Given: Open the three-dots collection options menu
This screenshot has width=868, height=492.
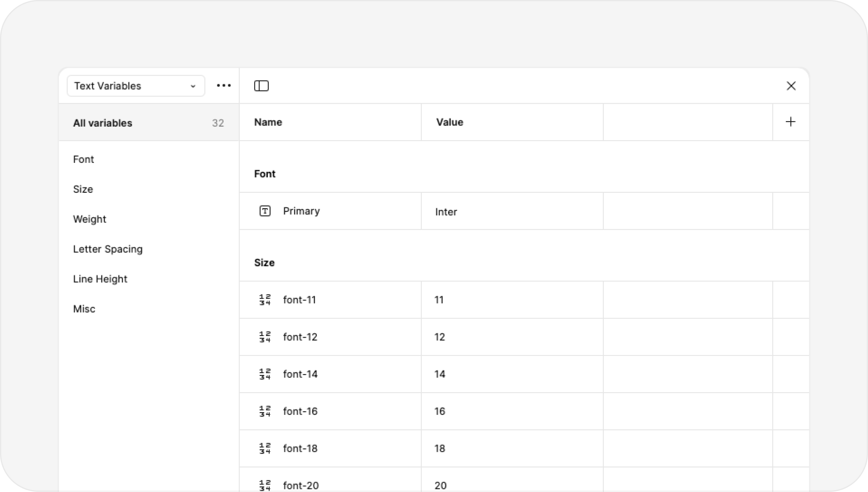Looking at the screenshot, I should pyautogui.click(x=224, y=85).
